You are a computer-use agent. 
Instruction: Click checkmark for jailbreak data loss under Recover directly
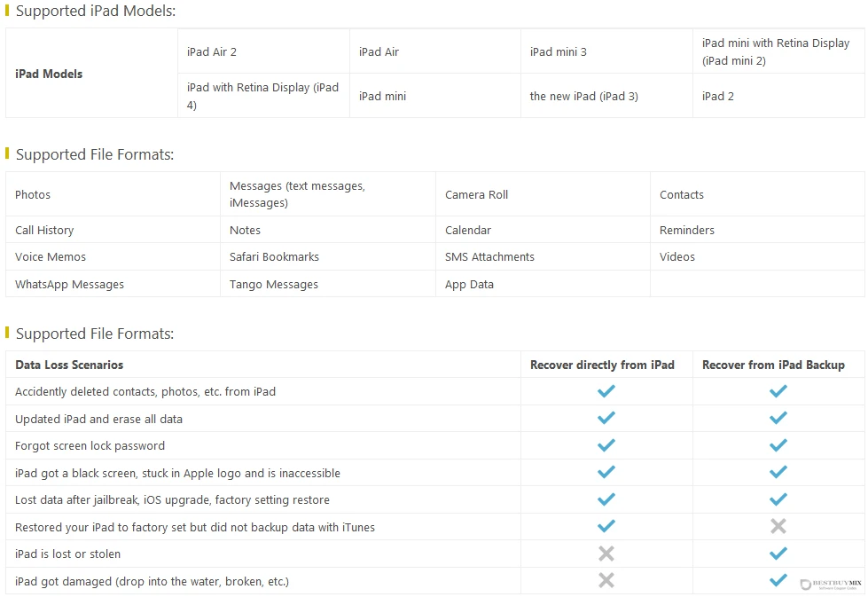[x=606, y=499]
